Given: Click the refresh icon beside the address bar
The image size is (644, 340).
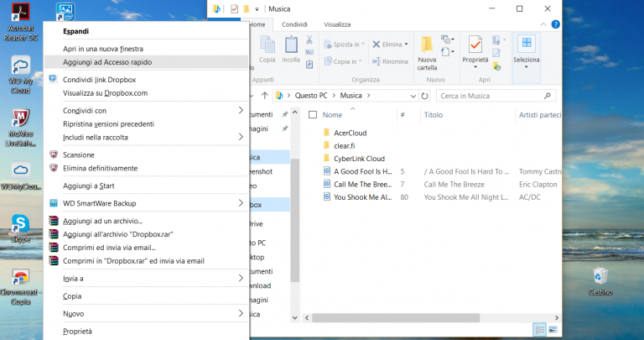Looking at the screenshot, I should coord(424,96).
